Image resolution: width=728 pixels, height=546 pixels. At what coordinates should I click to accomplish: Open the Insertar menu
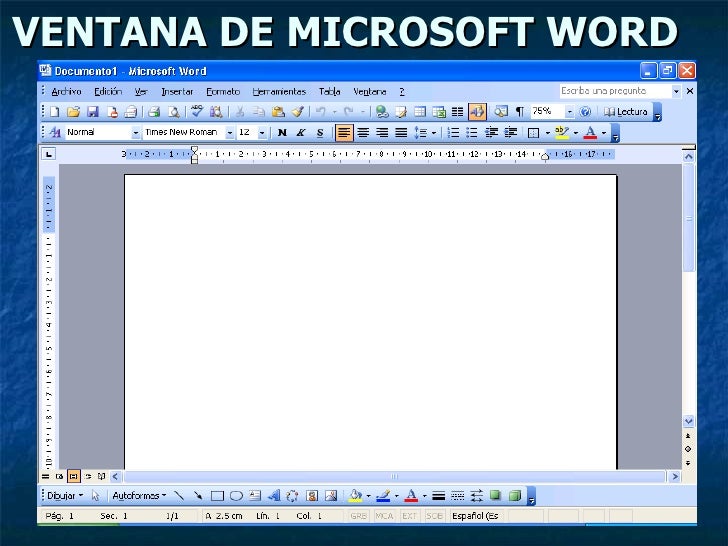(x=177, y=92)
